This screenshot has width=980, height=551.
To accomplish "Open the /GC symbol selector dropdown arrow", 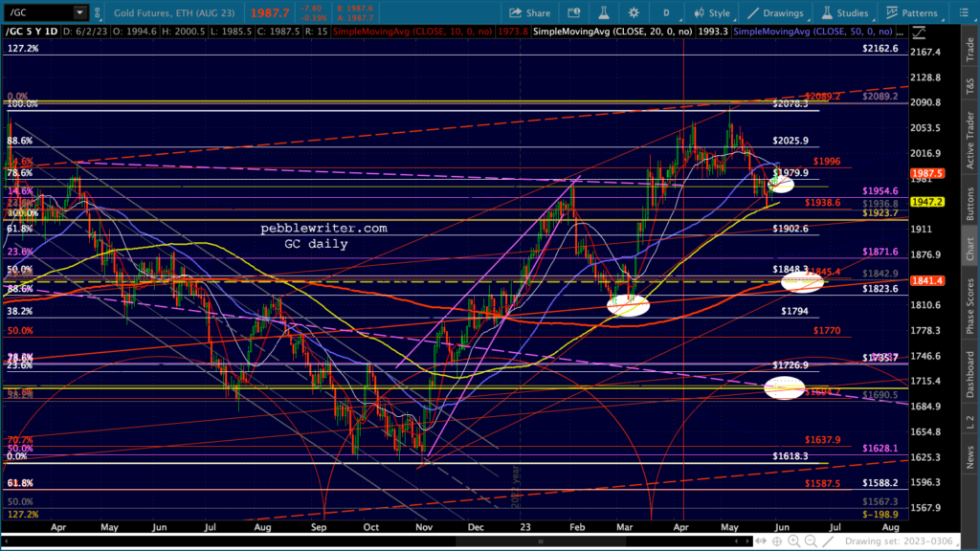I will [79, 12].
